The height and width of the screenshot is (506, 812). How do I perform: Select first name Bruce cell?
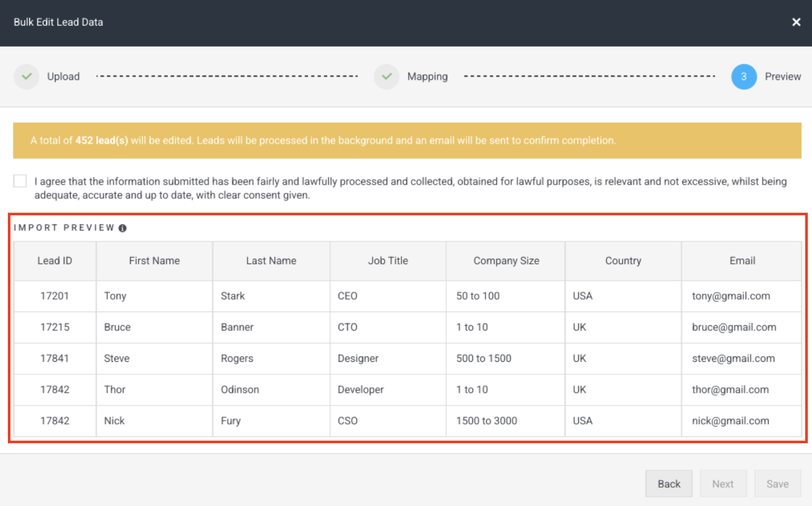(154, 327)
